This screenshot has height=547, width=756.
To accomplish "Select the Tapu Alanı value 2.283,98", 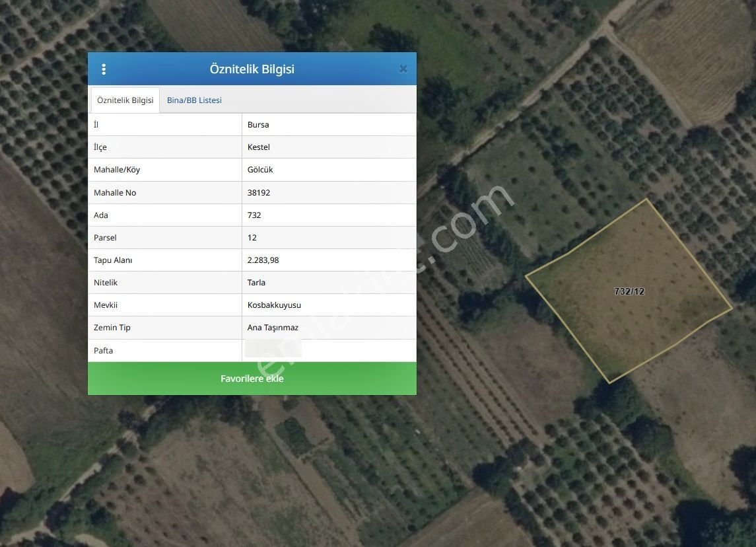I will (263, 260).
